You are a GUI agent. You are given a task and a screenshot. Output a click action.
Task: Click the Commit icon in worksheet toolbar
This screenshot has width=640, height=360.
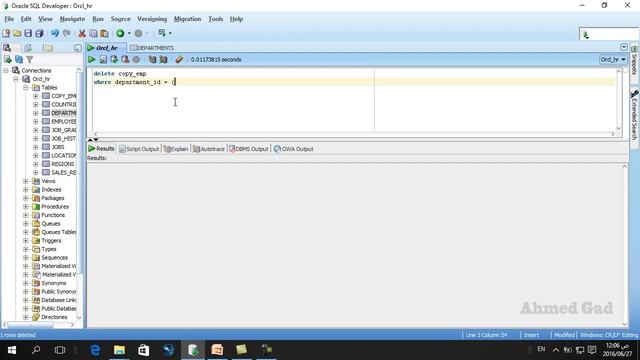click(x=114, y=60)
